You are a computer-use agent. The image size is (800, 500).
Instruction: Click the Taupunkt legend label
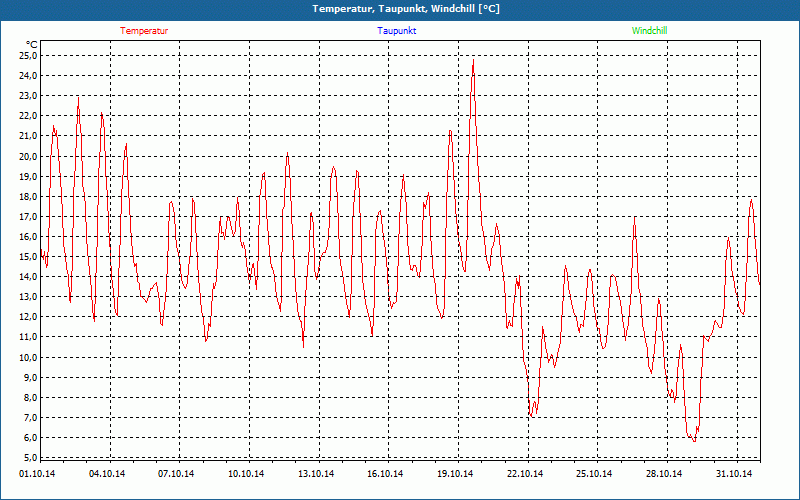click(x=397, y=31)
